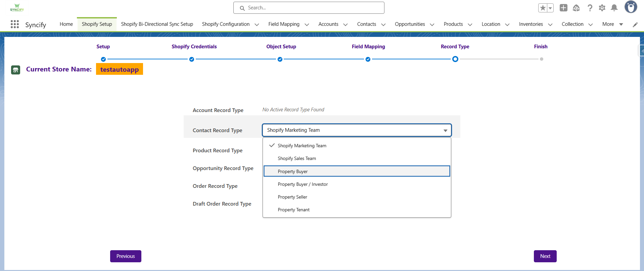Click the Product Record Type label
This screenshot has height=271, width=644.
tap(218, 151)
